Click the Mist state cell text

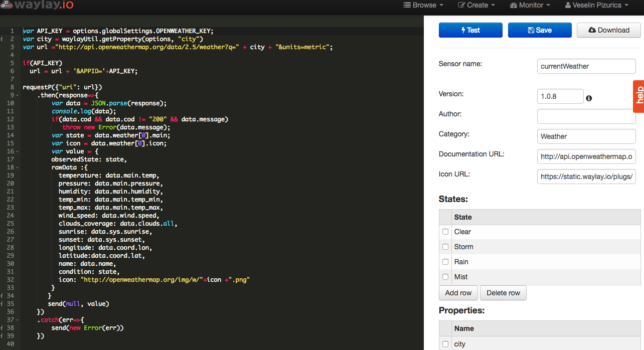pos(461,277)
